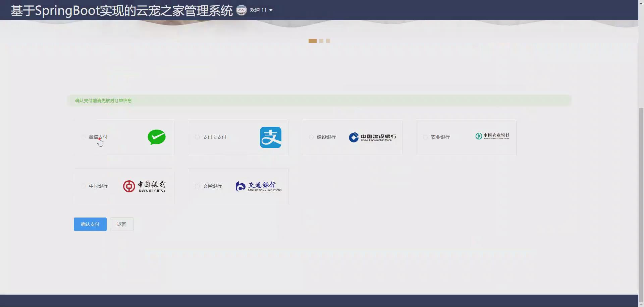Click the 确认支付 button
644x307 pixels.
coord(90,224)
